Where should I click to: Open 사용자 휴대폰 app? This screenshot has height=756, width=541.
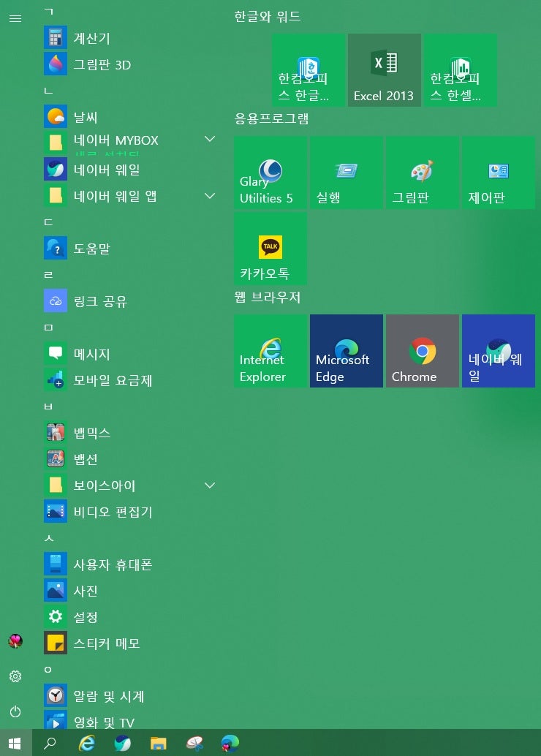pos(129,564)
